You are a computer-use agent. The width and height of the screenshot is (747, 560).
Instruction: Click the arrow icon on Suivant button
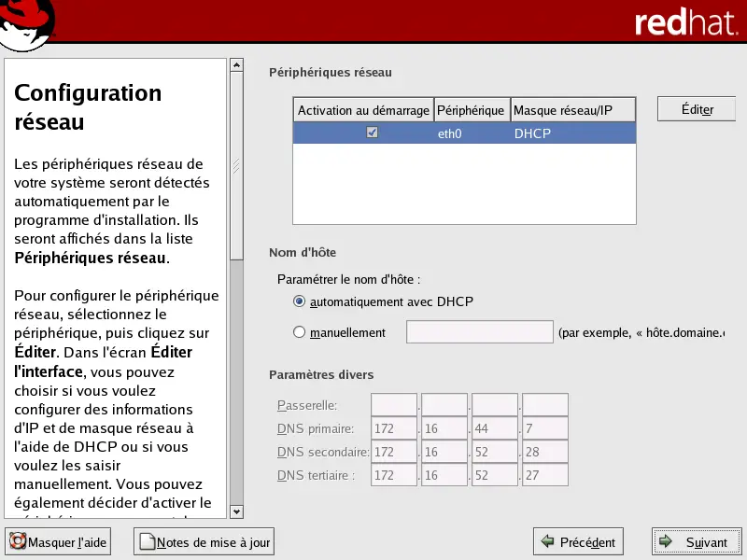click(665, 541)
